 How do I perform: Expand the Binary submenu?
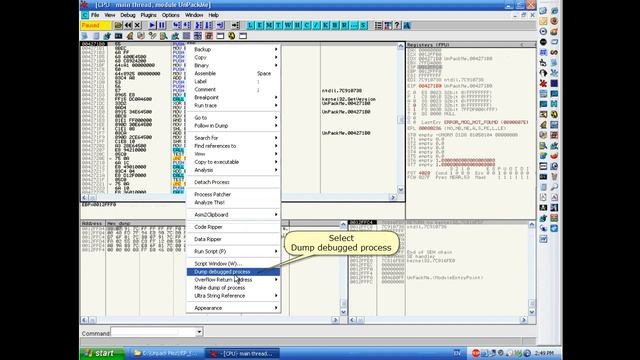point(233,65)
